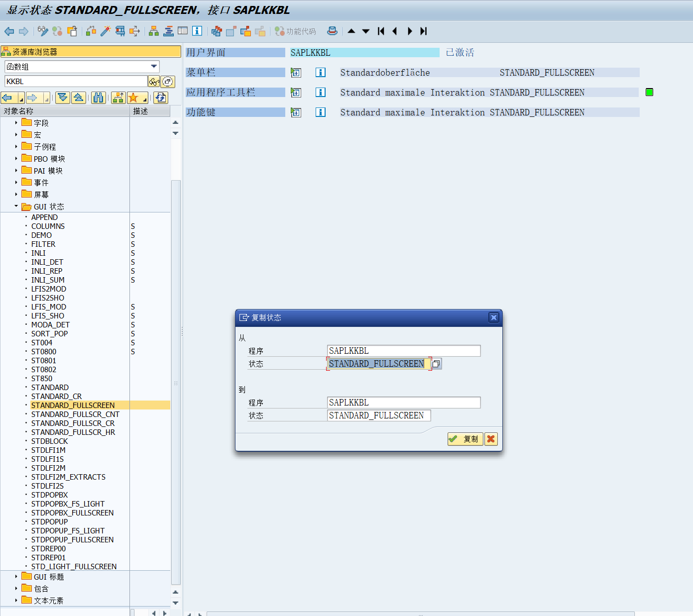Expand the 子例程 folder

click(16, 146)
